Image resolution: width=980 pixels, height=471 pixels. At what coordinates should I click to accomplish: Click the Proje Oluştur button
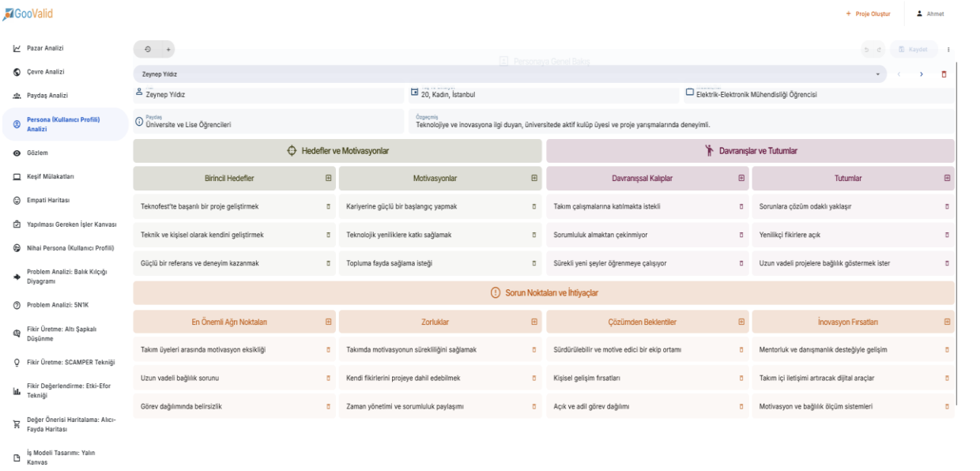(868, 14)
